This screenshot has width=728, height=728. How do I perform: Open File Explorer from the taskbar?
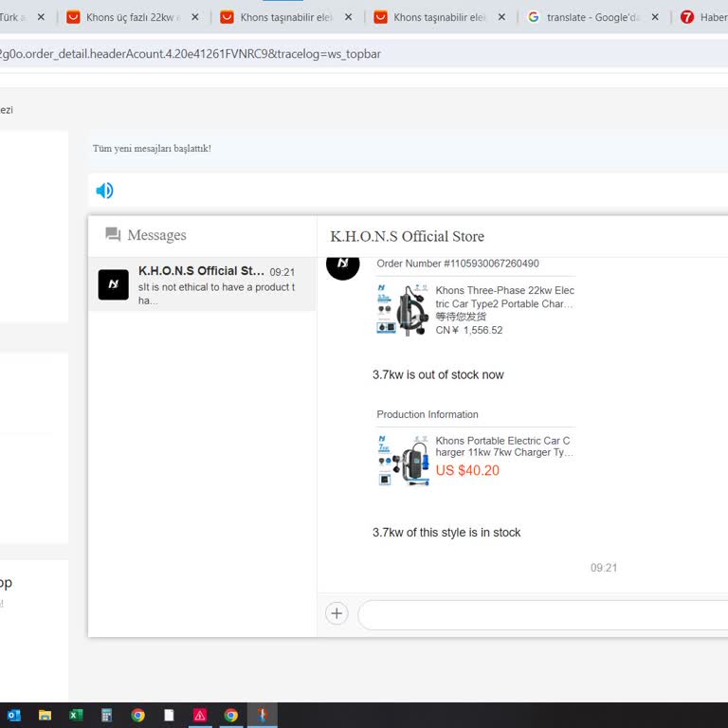point(45,716)
